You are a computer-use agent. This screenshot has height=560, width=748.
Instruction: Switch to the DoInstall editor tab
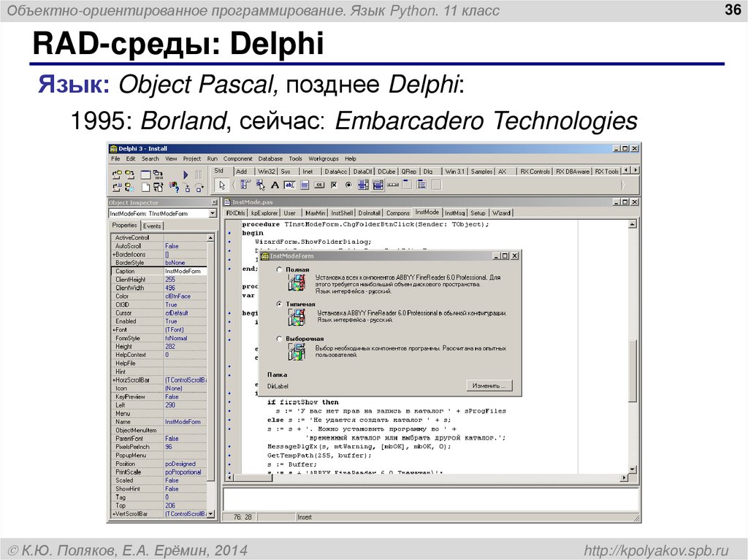tap(369, 213)
